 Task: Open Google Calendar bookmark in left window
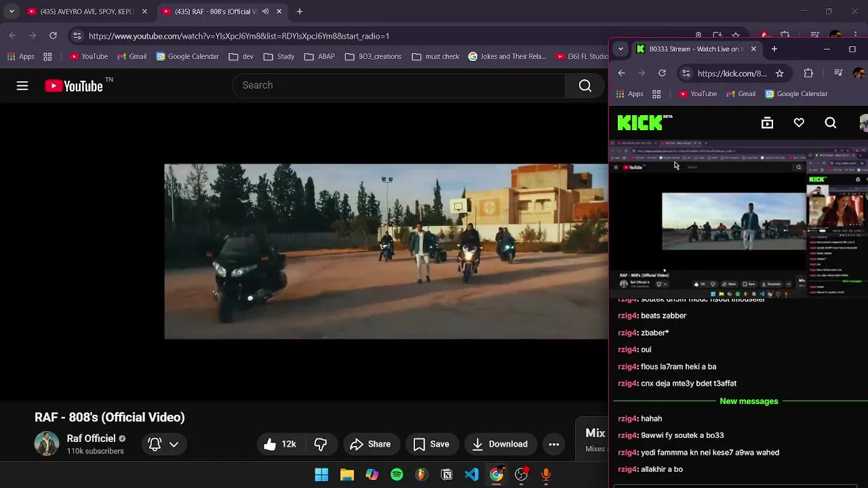coord(187,56)
